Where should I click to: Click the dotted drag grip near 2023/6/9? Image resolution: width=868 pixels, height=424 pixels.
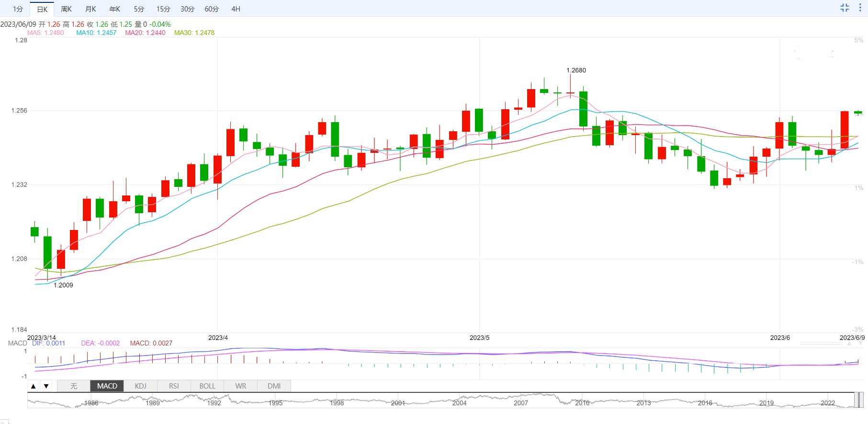tap(821, 344)
